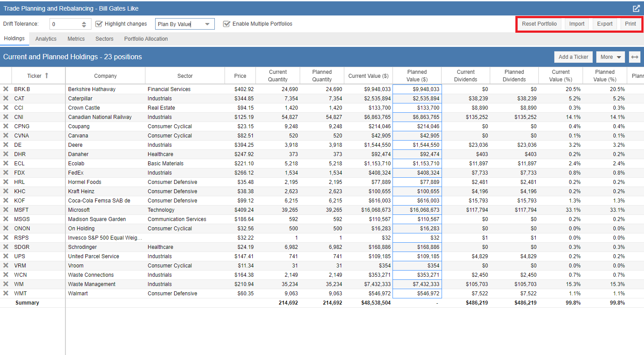Screen dimensions: 644x355
Task: Delete WMT holding X icon
Action: point(6,293)
